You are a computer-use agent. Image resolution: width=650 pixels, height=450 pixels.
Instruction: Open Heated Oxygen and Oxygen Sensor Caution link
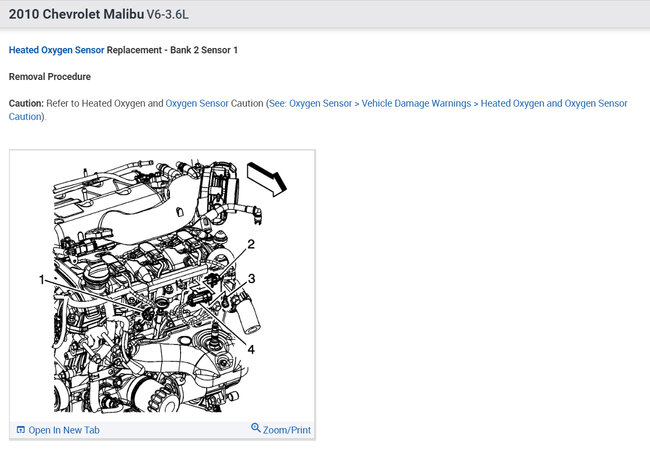pos(554,103)
